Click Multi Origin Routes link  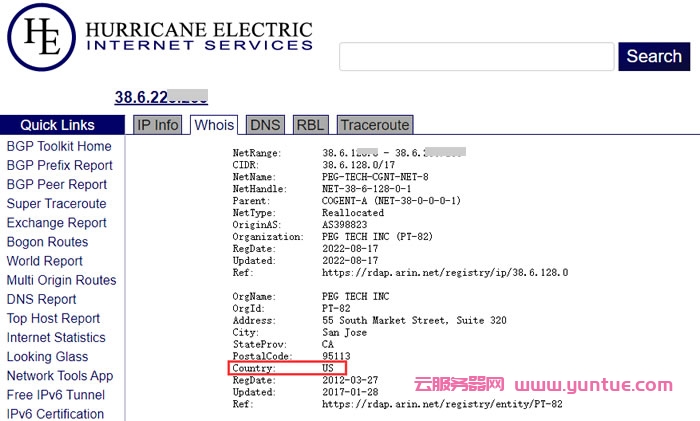pos(61,280)
